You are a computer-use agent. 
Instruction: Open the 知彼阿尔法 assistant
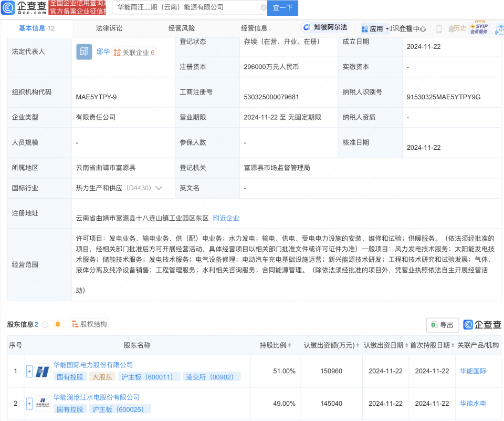(325, 27)
